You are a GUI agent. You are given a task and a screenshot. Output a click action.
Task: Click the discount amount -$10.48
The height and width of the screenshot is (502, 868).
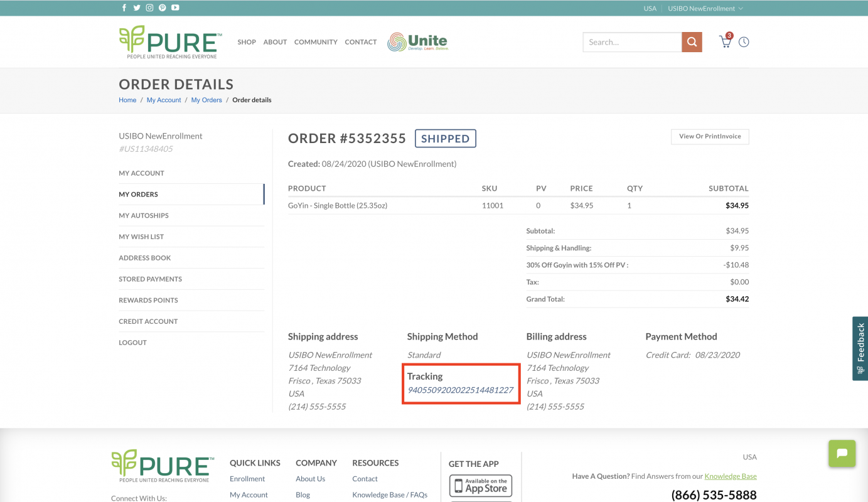point(736,265)
